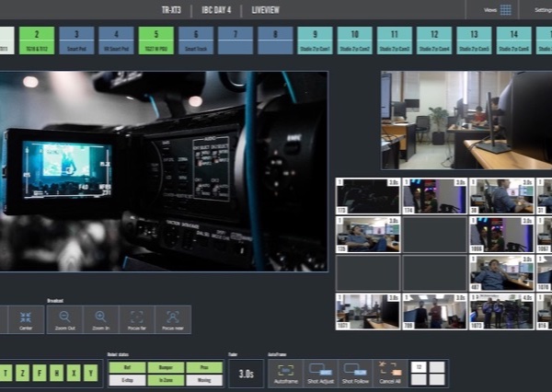Select camera tile 2
The width and height of the screenshot is (552, 392).
[x=37, y=40]
